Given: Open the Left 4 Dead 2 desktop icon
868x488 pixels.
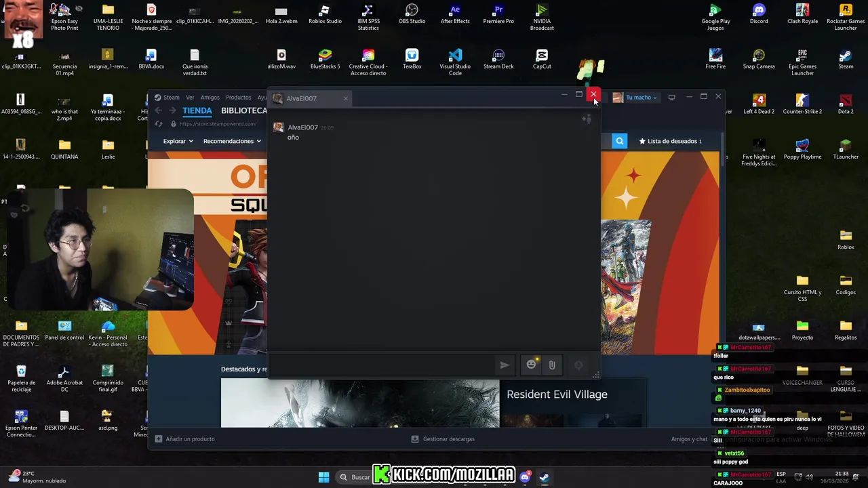Looking at the screenshot, I should [x=759, y=104].
